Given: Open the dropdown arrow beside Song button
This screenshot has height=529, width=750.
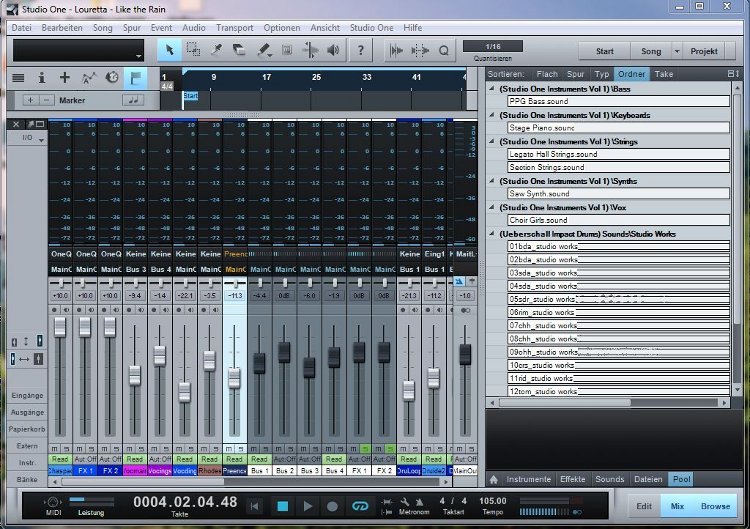Looking at the screenshot, I should (677, 51).
